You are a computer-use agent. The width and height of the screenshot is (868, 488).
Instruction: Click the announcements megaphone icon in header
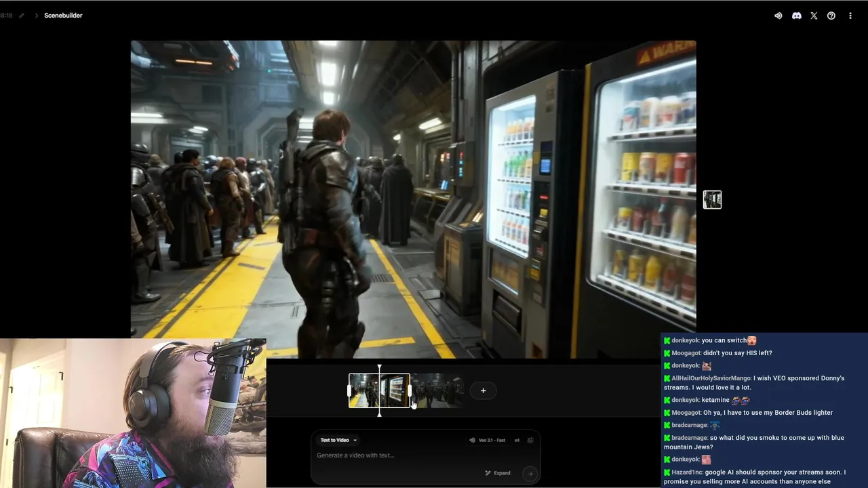click(778, 16)
